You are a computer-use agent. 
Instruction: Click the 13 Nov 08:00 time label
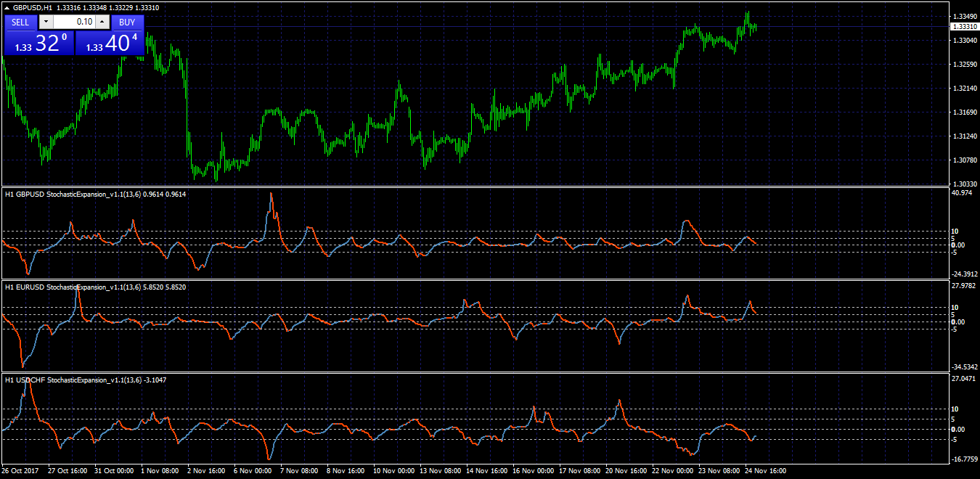(441, 470)
